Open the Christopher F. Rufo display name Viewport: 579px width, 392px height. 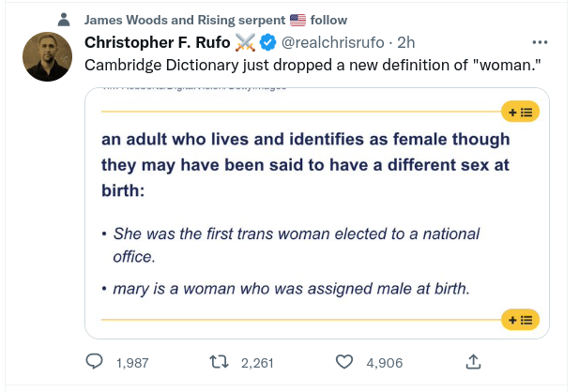point(157,42)
